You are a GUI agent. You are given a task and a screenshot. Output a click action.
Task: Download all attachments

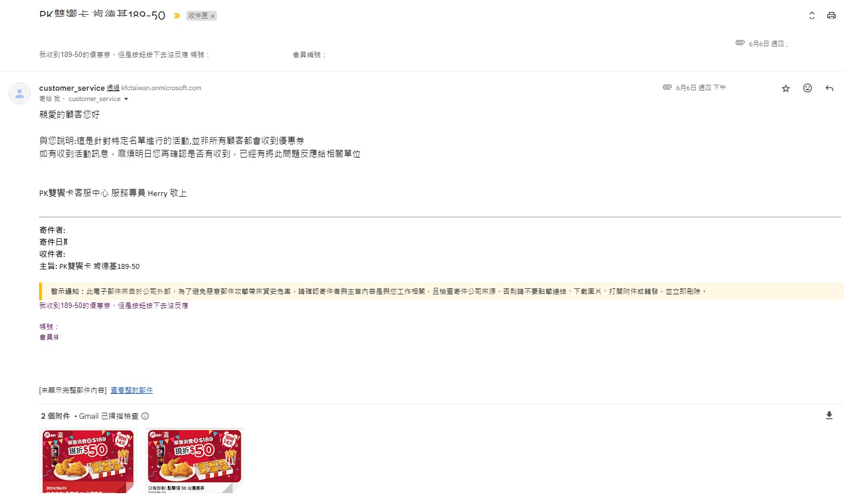[x=829, y=415]
